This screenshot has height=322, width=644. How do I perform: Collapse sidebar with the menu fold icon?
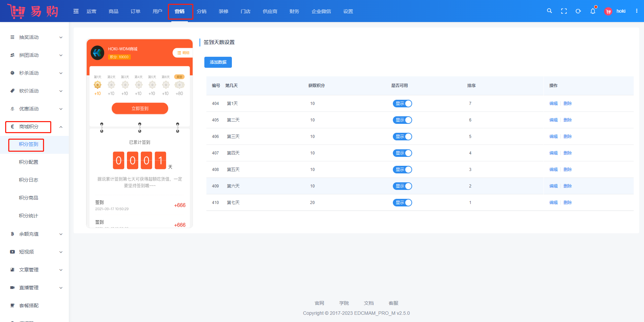point(76,11)
